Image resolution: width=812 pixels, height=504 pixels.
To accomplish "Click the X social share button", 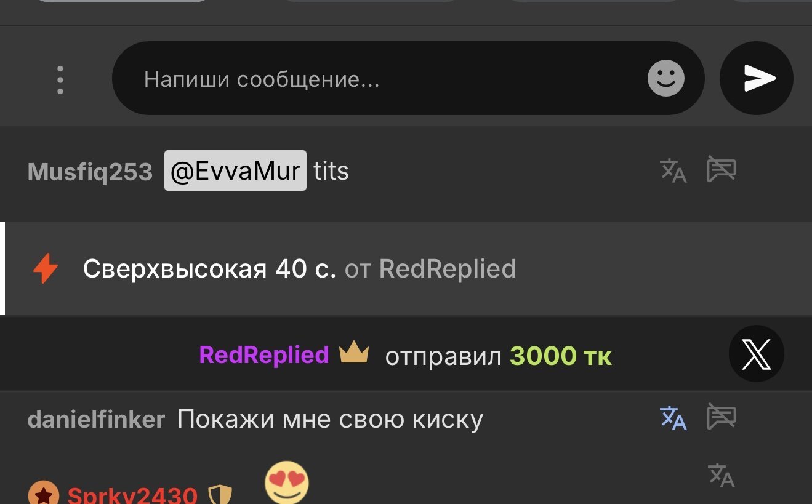I will point(757,354).
